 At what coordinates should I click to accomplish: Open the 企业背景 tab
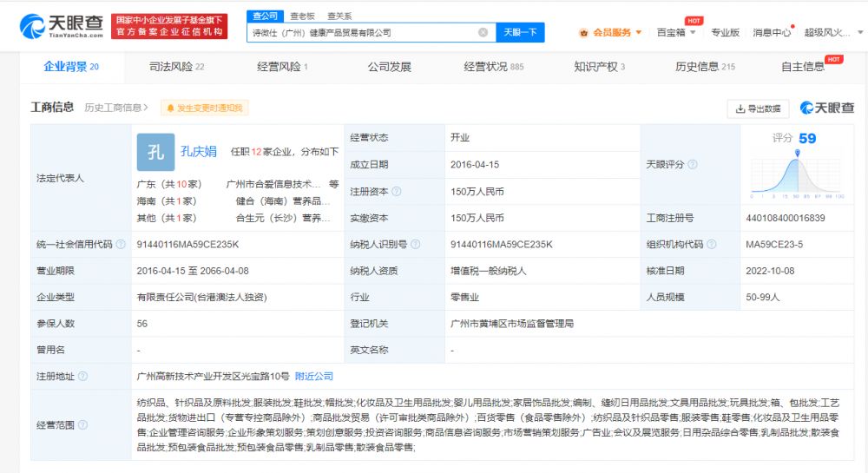tap(71, 67)
